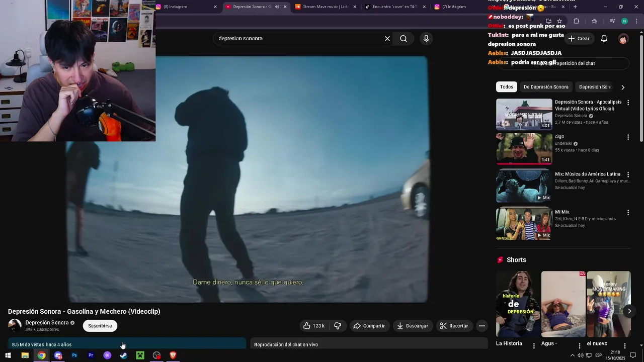Open Apocalipsis Virtual video thumbnail

(524, 114)
